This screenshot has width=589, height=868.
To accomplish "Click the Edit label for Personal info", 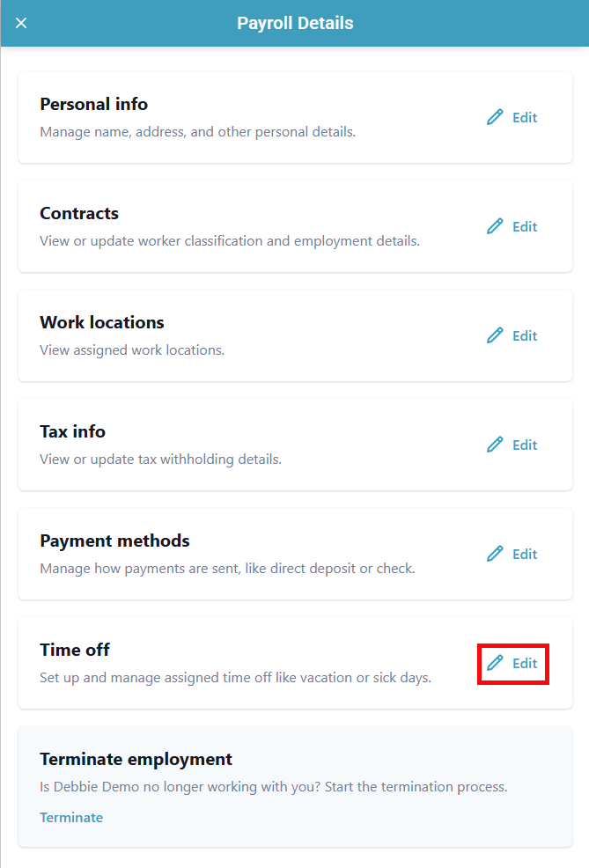I will 525,117.
